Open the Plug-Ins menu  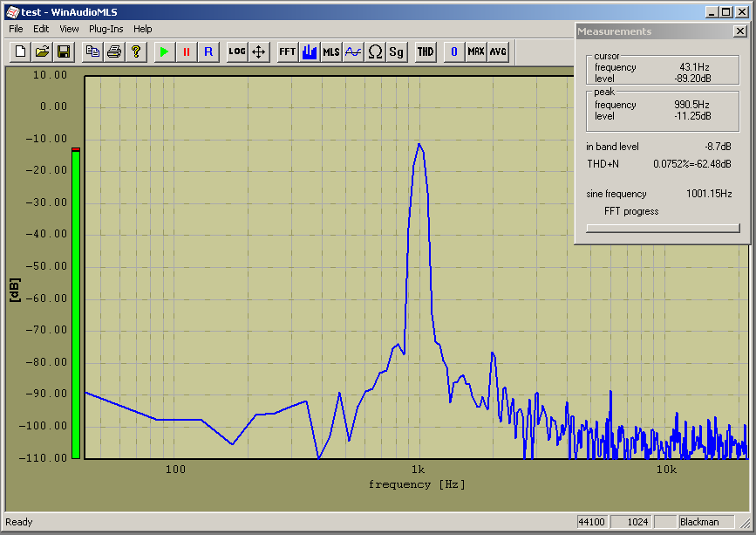tap(106, 29)
